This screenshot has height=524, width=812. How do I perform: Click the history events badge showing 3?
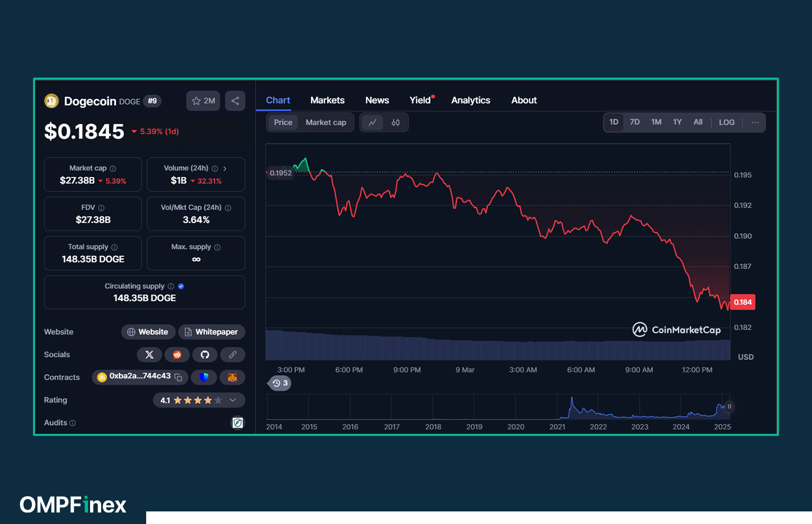280,383
